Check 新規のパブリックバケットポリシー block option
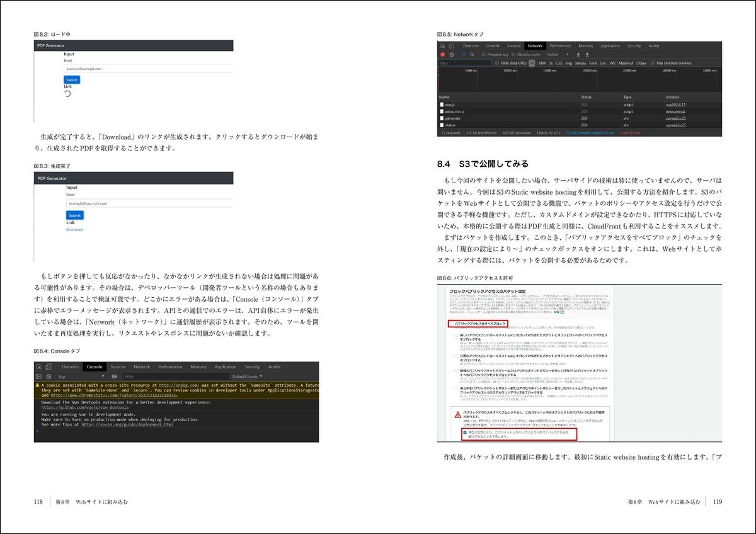 457,371
